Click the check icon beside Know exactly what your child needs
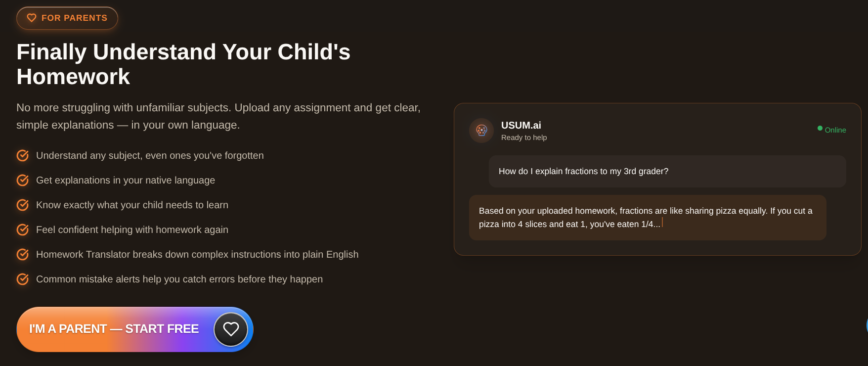 23,205
